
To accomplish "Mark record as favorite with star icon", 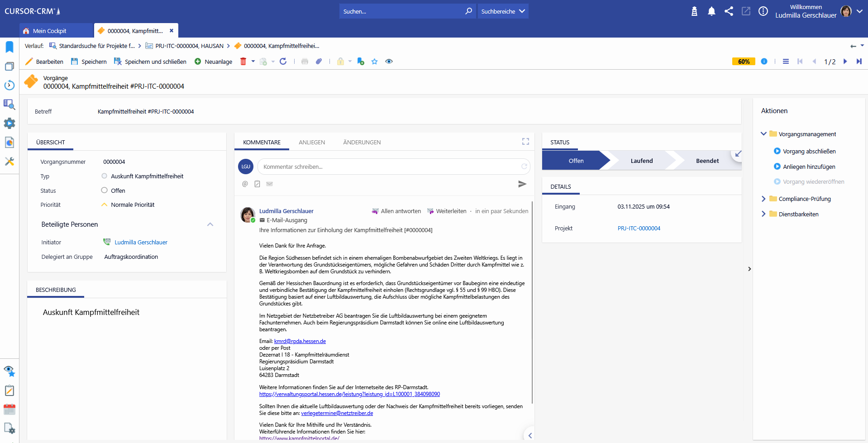I will point(374,62).
